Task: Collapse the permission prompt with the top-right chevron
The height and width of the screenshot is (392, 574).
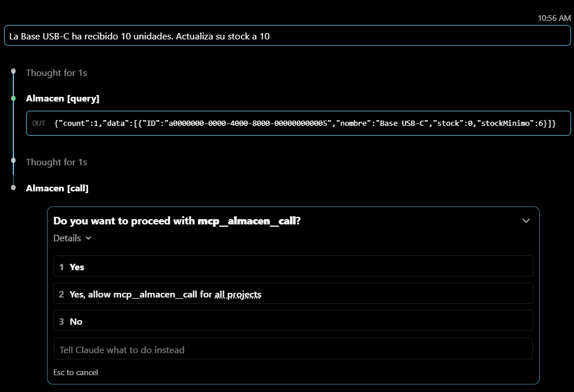Action: pos(526,221)
